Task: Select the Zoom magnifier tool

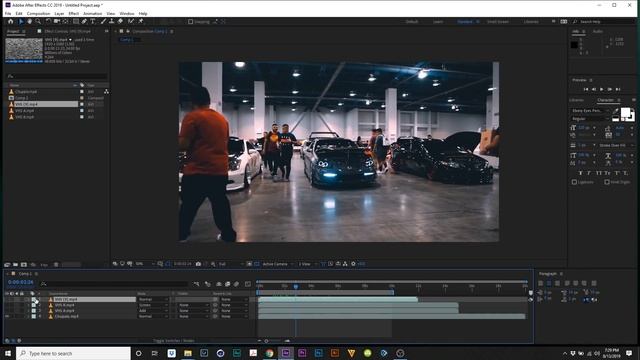Action: [38, 21]
